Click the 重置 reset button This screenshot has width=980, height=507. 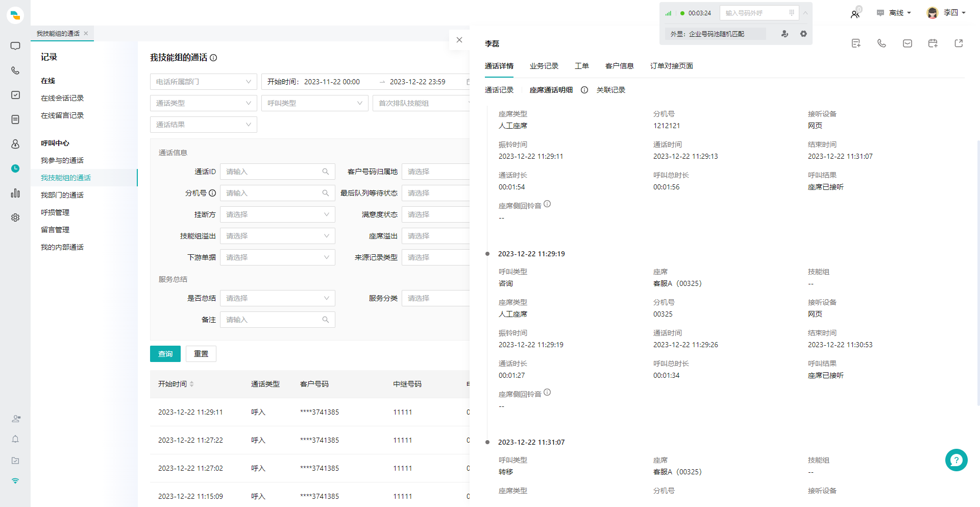201,354
